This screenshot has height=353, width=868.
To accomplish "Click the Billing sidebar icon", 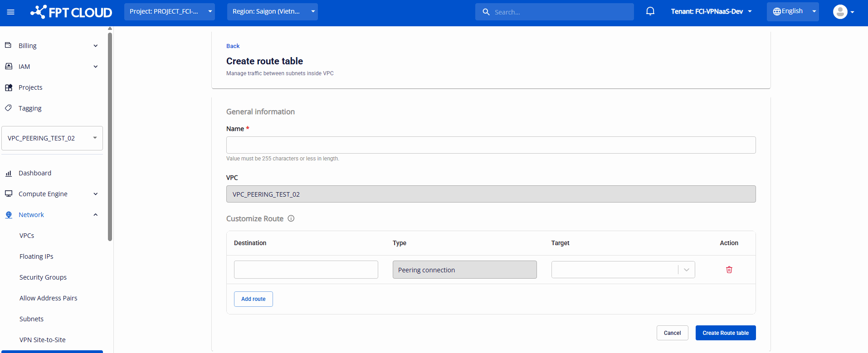I will tap(8, 45).
